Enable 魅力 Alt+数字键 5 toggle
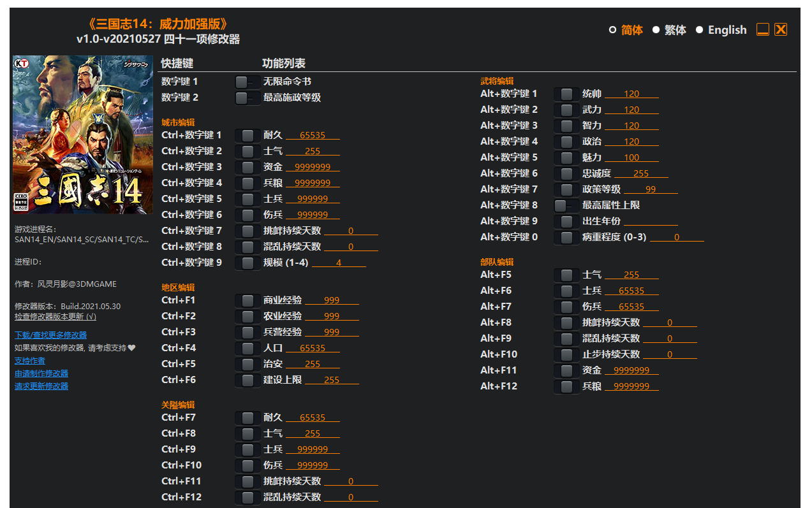The width and height of the screenshot is (812, 508). click(x=566, y=157)
